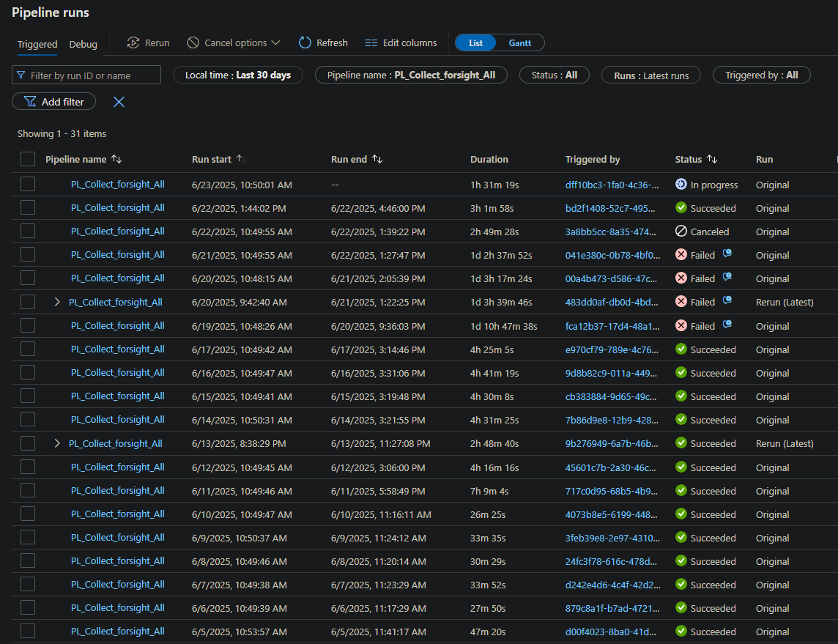Check the 6/5/2025 run's checkbox
The height and width of the screenshot is (644, 838).
(28, 632)
